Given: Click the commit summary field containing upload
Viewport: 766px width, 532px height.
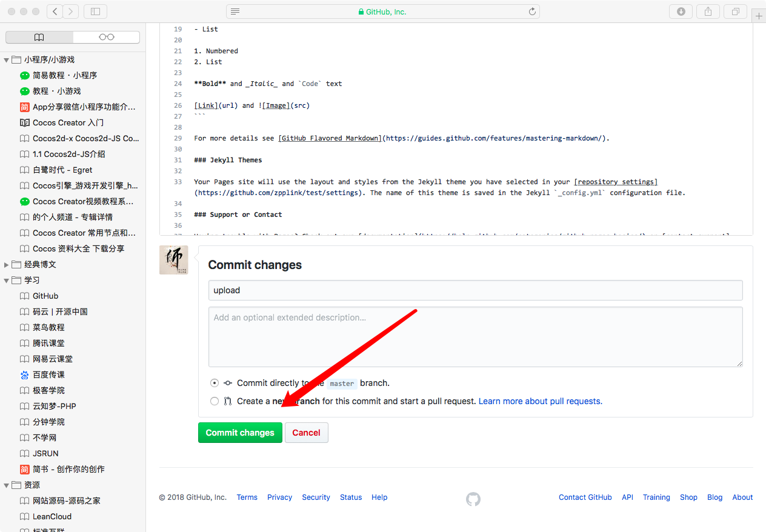Looking at the screenshot, I should click(475, 290).
